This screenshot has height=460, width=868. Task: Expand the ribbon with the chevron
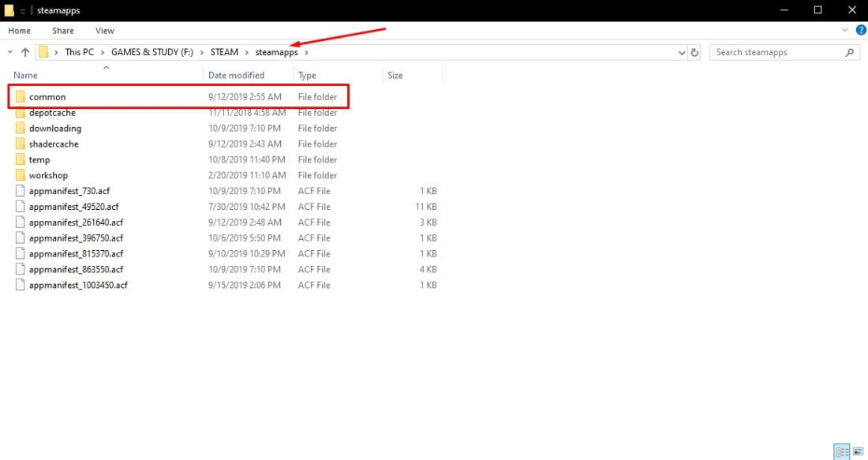845,31
